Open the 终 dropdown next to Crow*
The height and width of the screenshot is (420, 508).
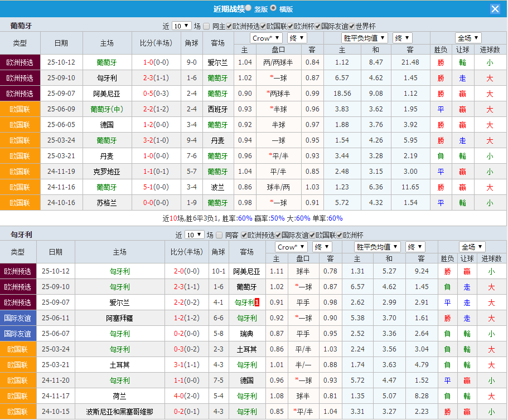297,38
